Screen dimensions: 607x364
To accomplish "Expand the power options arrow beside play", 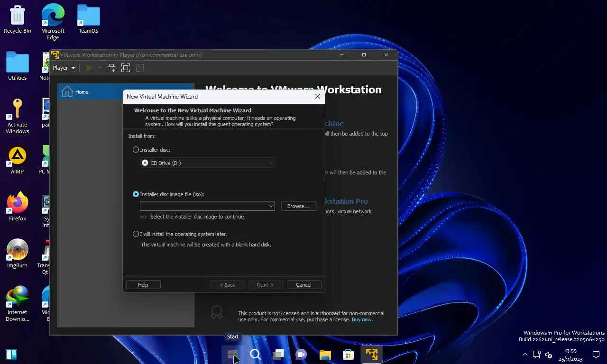I will 100,68.
